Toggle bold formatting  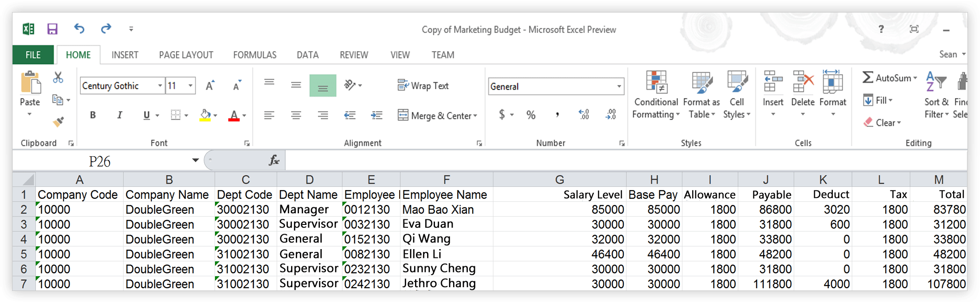click(93, 115)
